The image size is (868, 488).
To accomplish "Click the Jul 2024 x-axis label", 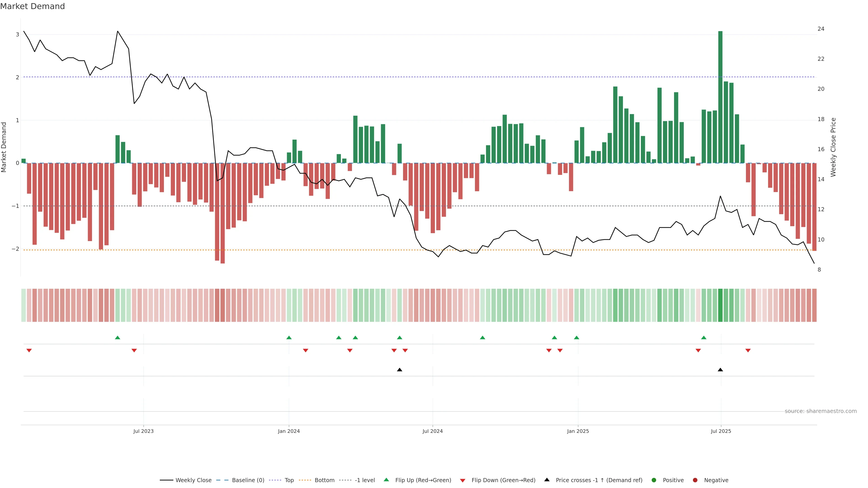I will coord(433,431).
